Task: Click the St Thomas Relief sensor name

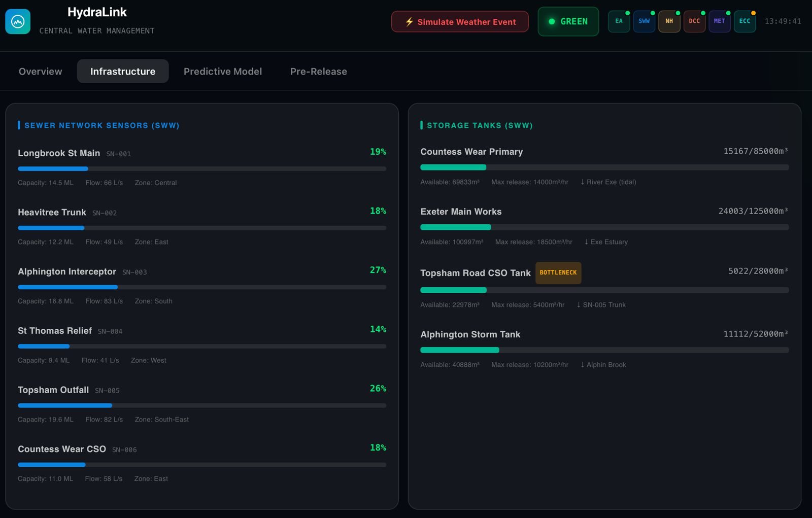Action: 55,331
